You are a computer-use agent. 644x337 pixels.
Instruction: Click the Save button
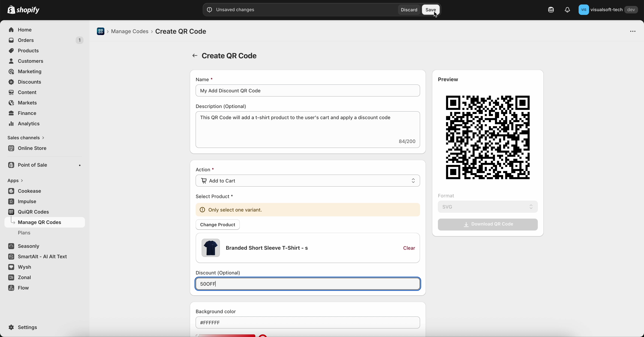tap(430, 10)
